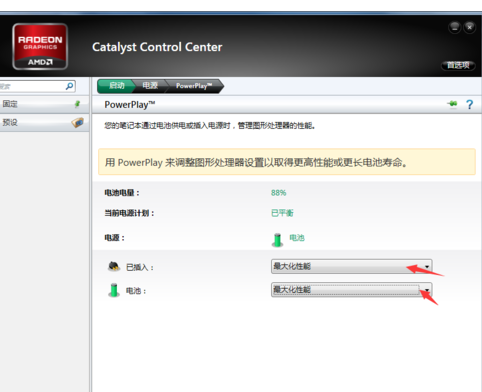Image resolution: width=482 pixels, height=392 pixels.
Task: Click the battery icon next to 电源
Action: tap(277, 240)
